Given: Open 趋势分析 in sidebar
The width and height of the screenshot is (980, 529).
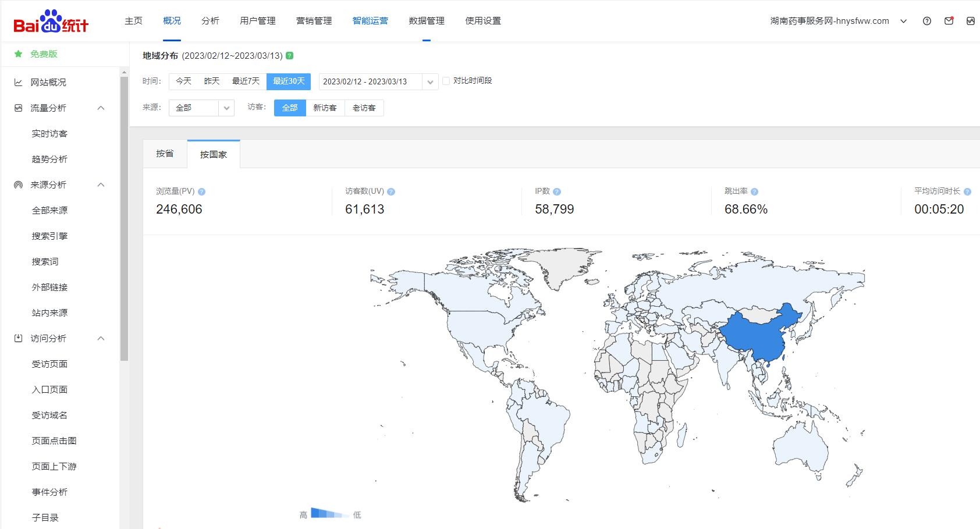Looking at the screenshot, I should tap(49, 159).
